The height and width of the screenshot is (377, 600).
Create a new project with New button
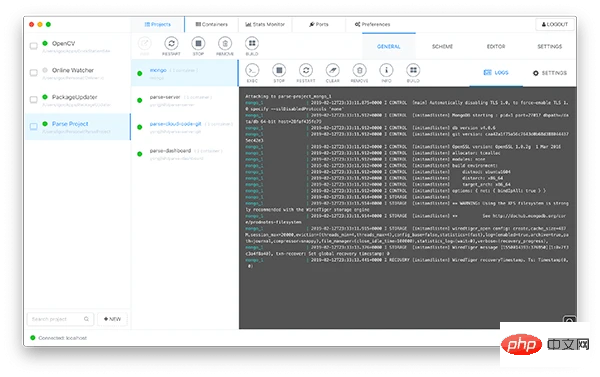(x=112, y=319)
